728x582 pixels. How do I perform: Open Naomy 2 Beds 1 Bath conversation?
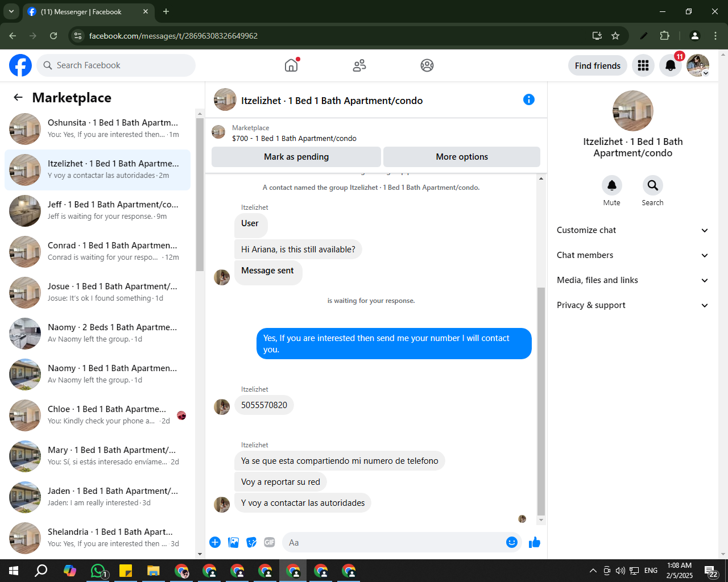(97, 334)
